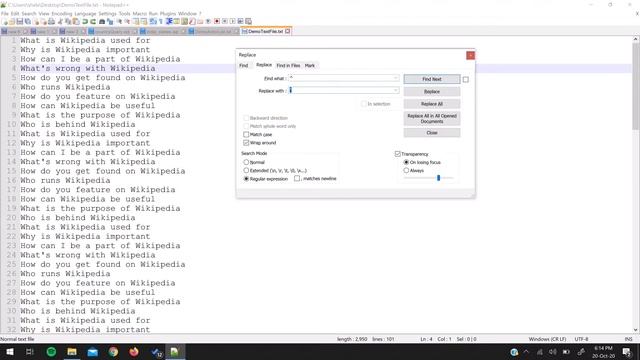This screenshot has width=640, height=360.
Task: Click the volume icon in system tray
Action: [x=553, y=352]
